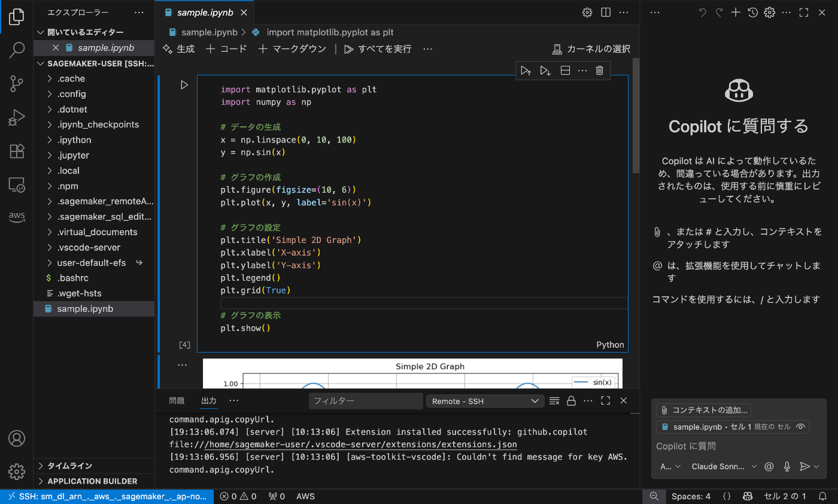Clear the output panel
This screenshot has width=838, height=504.
coord(554,400)
